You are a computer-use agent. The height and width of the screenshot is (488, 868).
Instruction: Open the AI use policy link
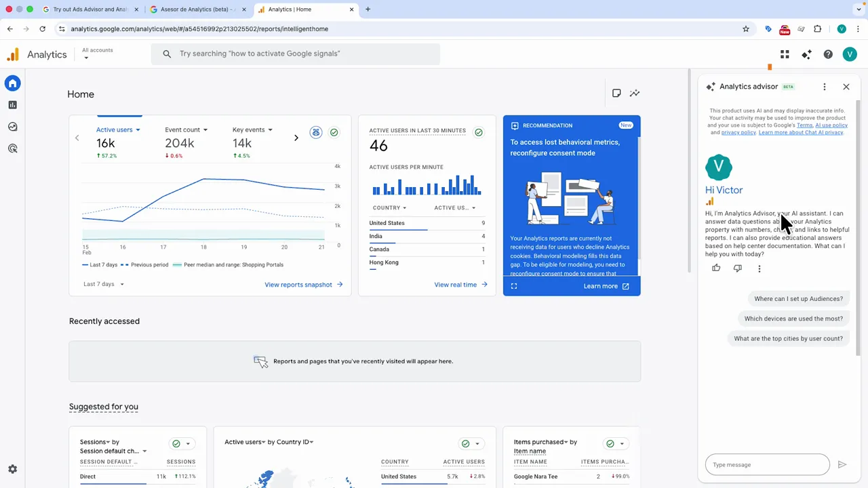(831, 125)
